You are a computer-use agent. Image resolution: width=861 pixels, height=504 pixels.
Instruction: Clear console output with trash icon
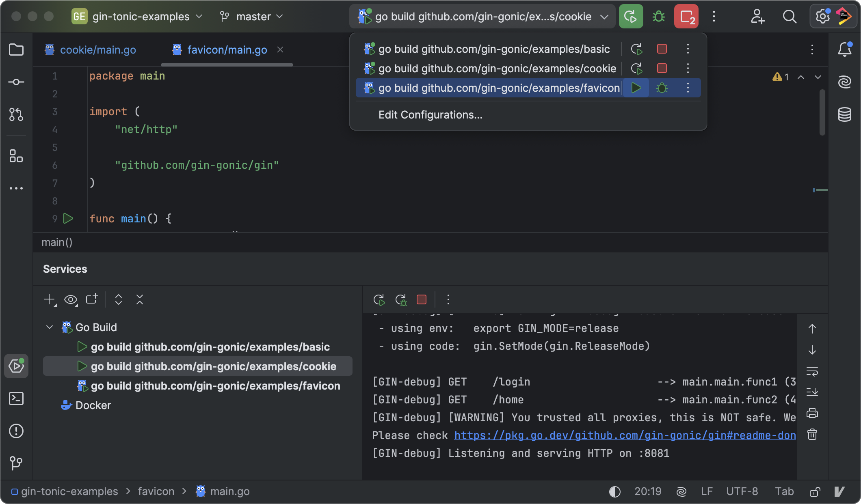812,435
